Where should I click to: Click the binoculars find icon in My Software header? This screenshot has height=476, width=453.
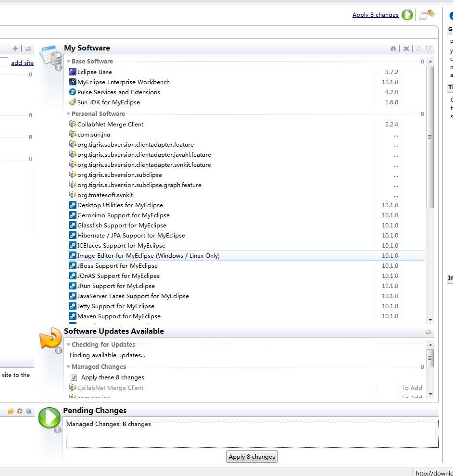coord(393,49)
